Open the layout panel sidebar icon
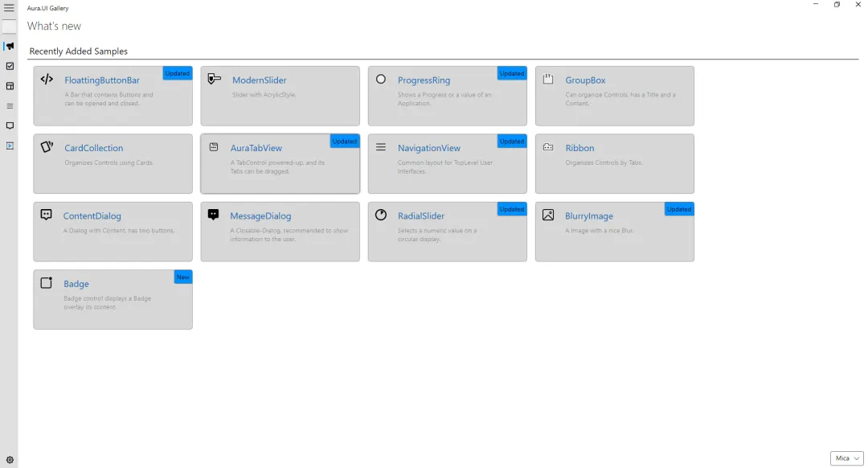The width and height of the screenshot is (868, 468). (10, 86)
